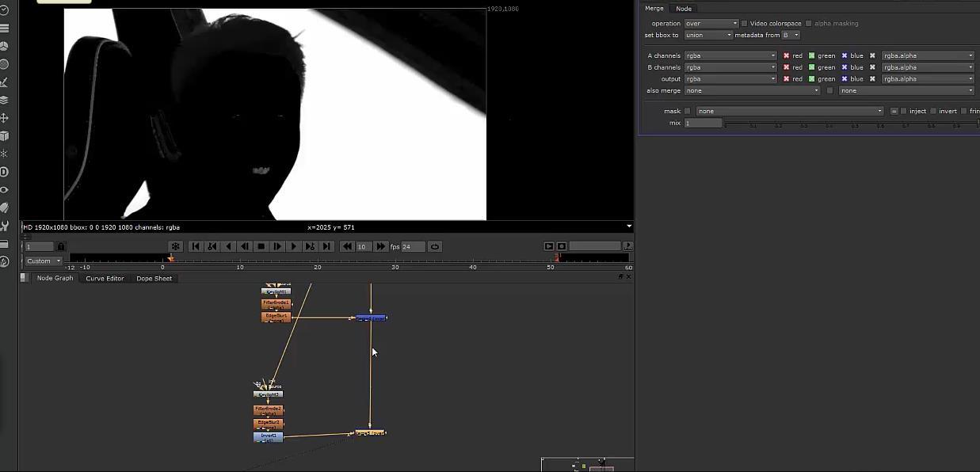Skip back by frame increment
980x472 pixels.
click(x=347, y=246)
